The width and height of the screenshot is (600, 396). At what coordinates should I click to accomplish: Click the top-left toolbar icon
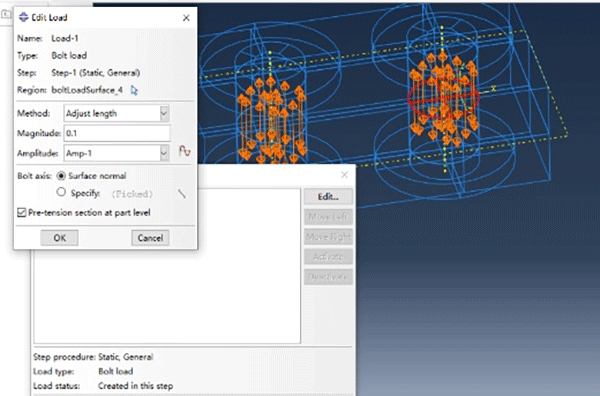click(x=6, y=15)
